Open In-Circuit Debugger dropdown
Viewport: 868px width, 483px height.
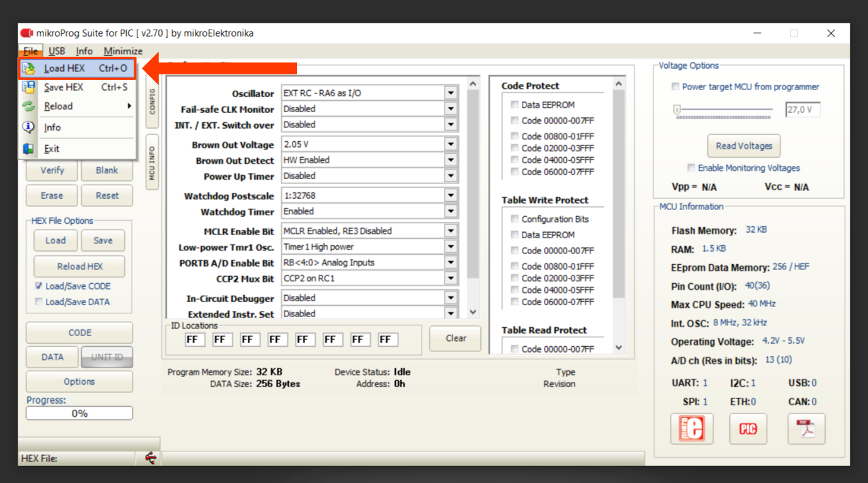coord(451,298)
